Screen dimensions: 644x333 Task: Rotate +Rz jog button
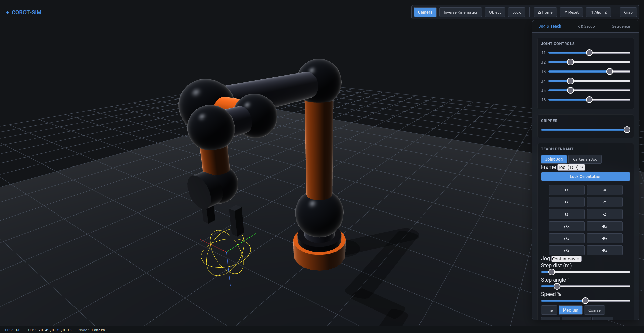click(566, 250)
